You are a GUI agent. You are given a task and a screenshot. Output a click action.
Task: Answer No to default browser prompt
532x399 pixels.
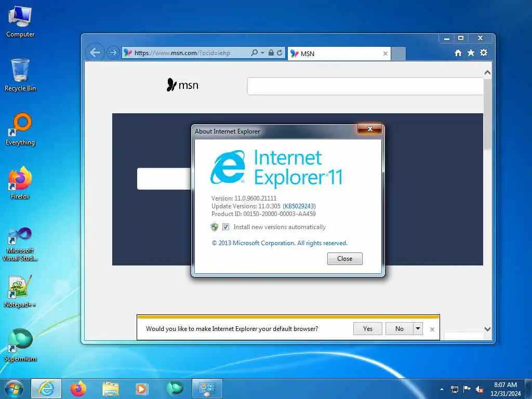[400, 328]
